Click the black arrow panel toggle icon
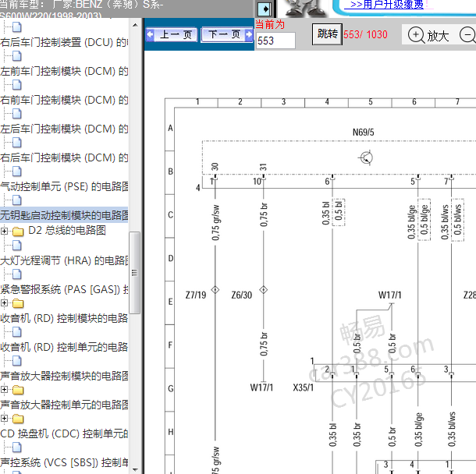The width and height of the screenshot is (476, 474). (x=265, y=9)
